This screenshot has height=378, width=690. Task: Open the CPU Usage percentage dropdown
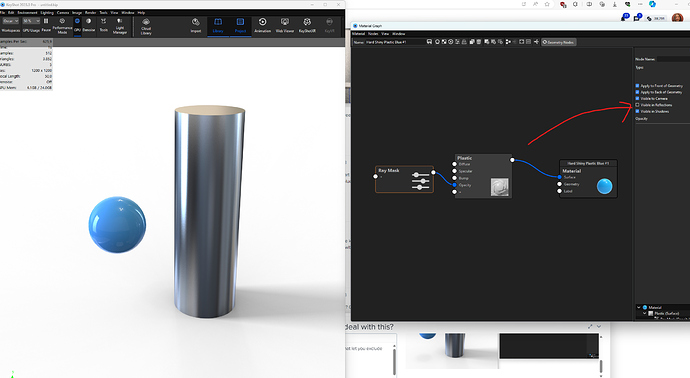tap(31, 21)
